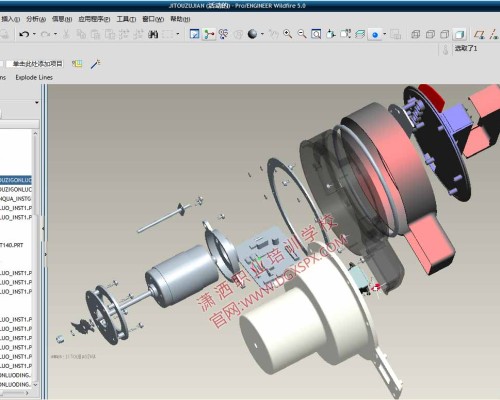Click the wand explode line icon
The height and width of the screenshot is (400, 500).
pyautogui.click(x=95, y=64)
